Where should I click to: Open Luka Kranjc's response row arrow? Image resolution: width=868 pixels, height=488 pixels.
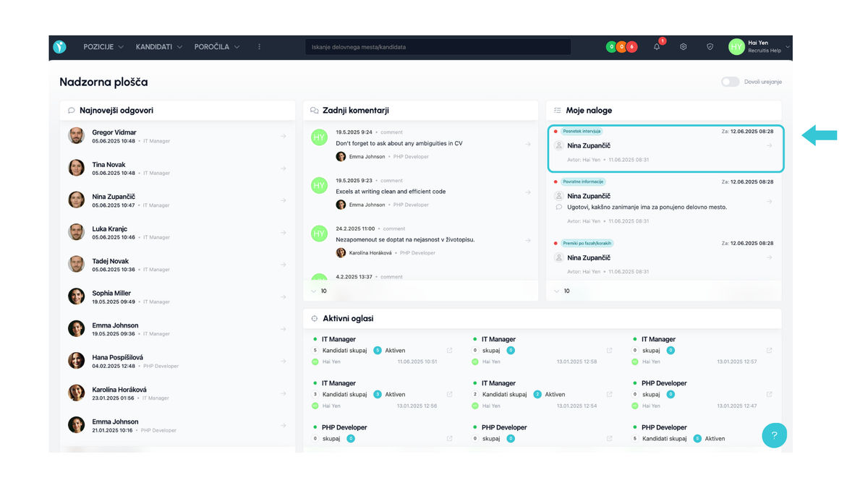click(283, 233)
